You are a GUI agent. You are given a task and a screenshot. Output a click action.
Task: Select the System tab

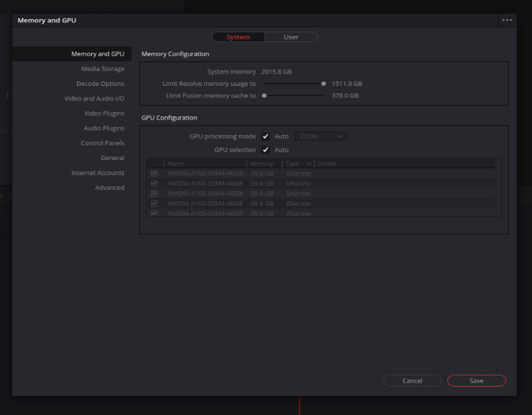[238, 37]
